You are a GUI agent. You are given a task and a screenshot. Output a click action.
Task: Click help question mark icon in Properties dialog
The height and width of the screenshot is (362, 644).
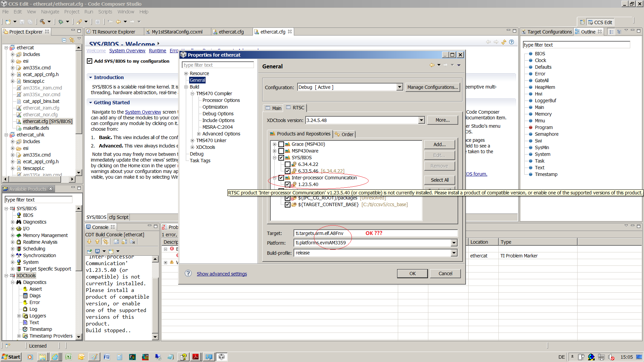coord(188,274)
